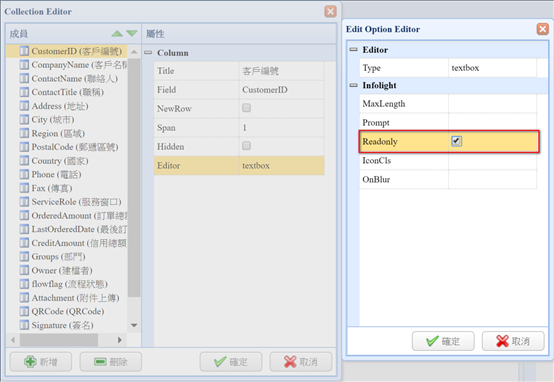Close the Edit Option Editor window
This screenshot has width=554, height=382.
point(543,29)
